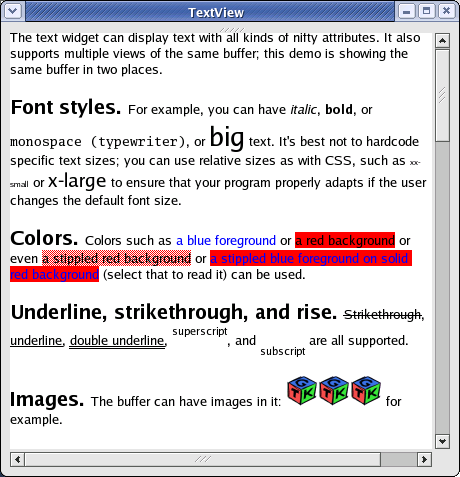Image resolution: width=460 pixels, height=477 pixels.
Task: Click the vertical scrollbar thumb
Action: (x=442, y=96)
